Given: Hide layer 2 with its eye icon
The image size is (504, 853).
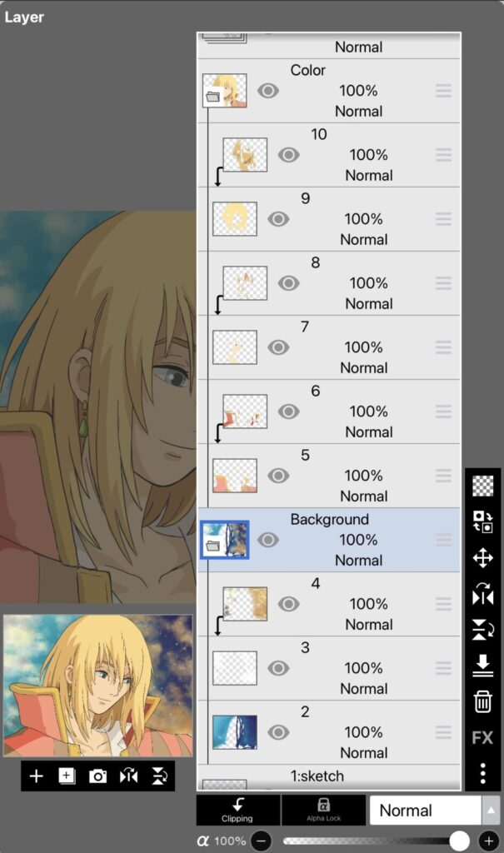Looking at the screenshot, I should [x=278, y=732].
